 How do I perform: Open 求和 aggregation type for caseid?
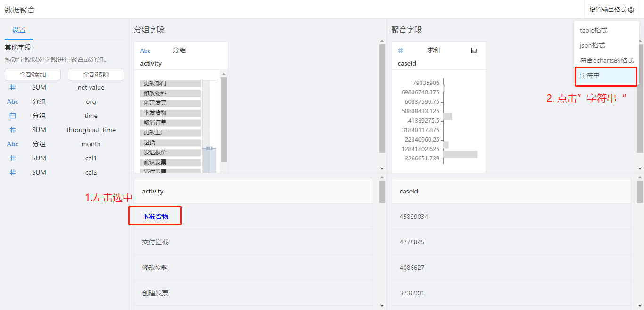(x=433, y=50)
